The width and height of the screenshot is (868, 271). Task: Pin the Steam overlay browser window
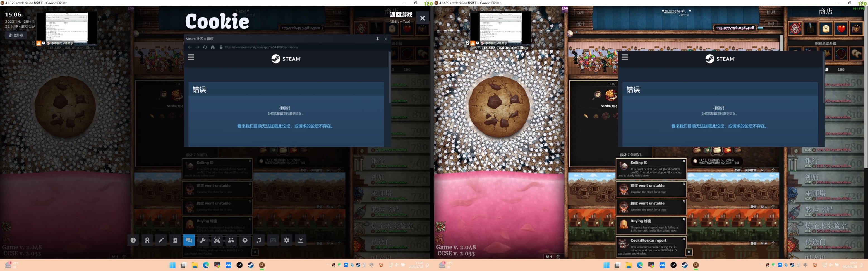click(x=377, y=39)
